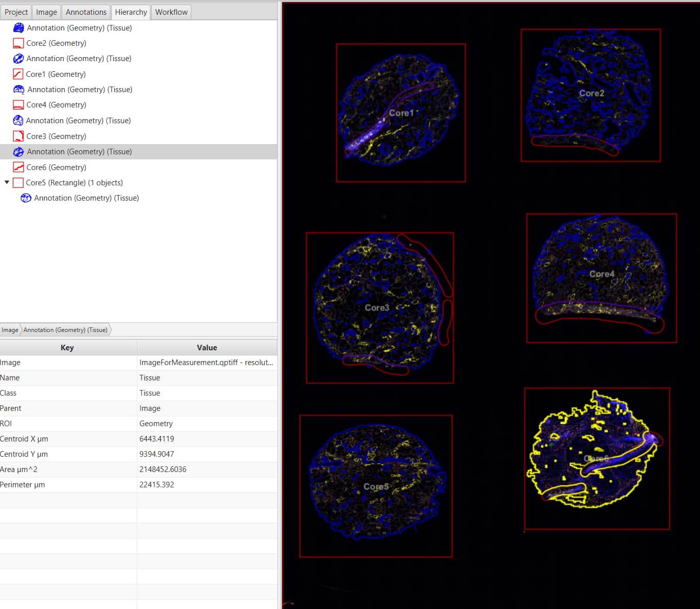The height and width of the screenshot is (609, 700).
Task: Click the Core1 red geometry icon in hierarchy
Action: tap(18, 74)
